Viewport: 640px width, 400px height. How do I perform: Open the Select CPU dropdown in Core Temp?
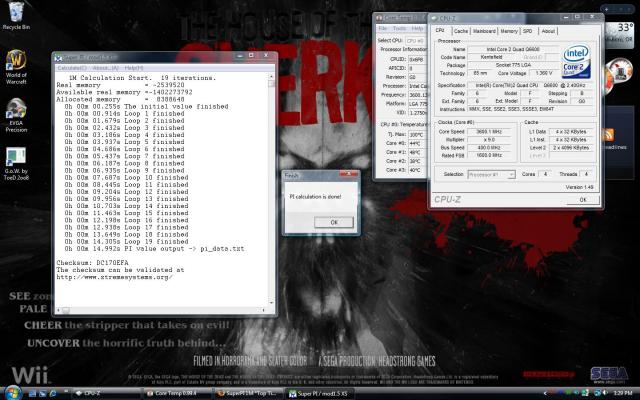[416, 41]
